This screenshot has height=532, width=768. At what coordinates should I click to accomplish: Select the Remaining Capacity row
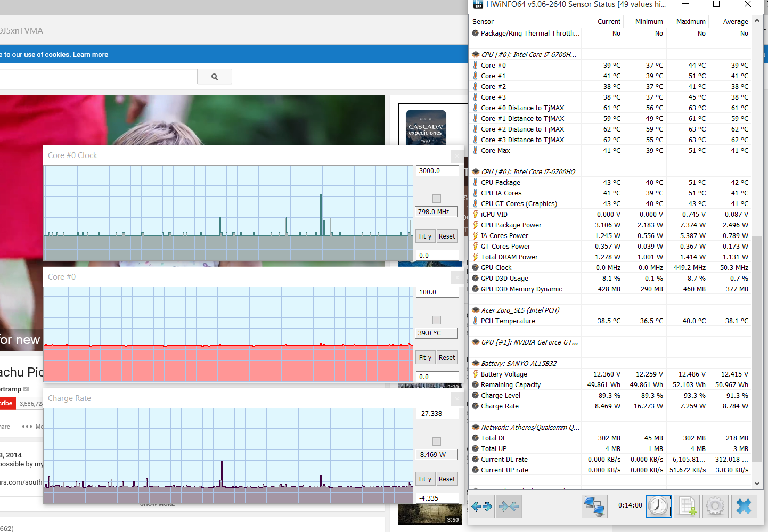(x=610, y=384)
